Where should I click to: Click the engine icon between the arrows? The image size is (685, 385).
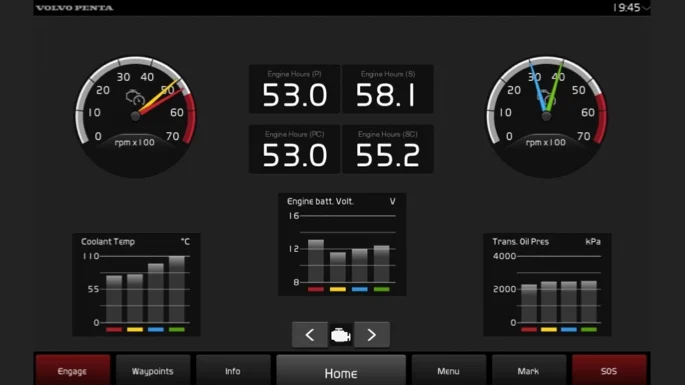[x=341, y=335]
